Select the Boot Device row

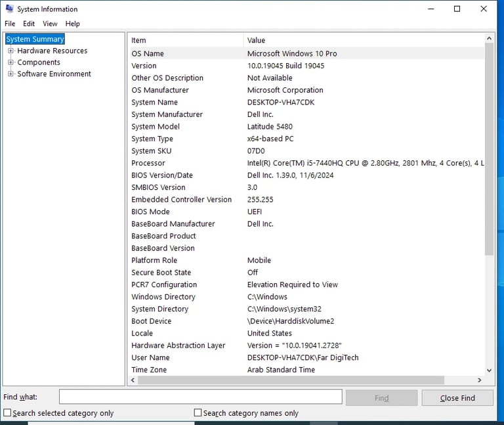306,321
